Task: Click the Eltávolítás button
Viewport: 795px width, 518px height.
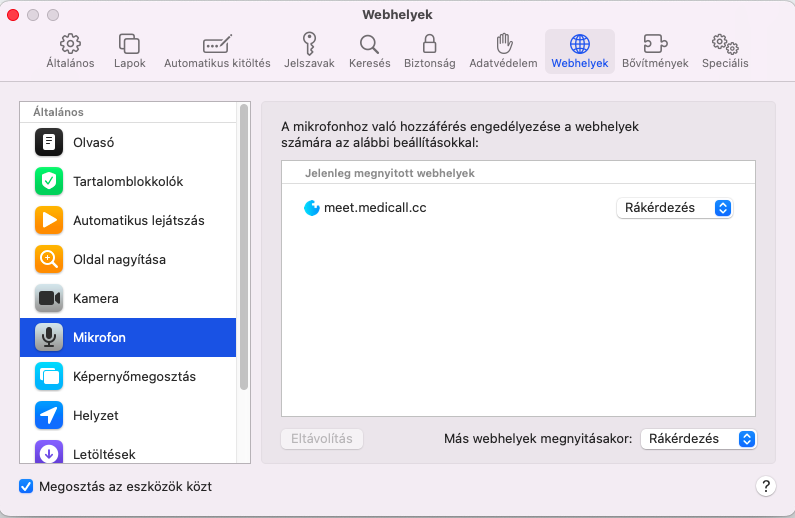Action: coord(322,439)
